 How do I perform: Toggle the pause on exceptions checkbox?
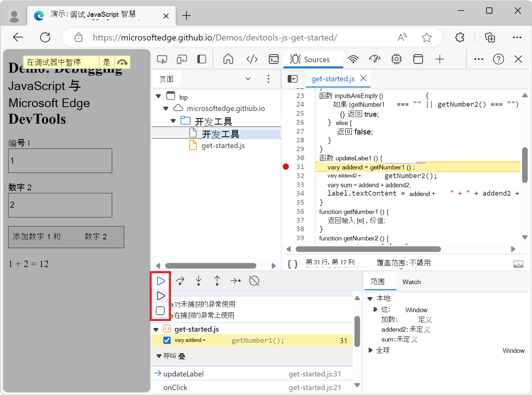point(160,311)
